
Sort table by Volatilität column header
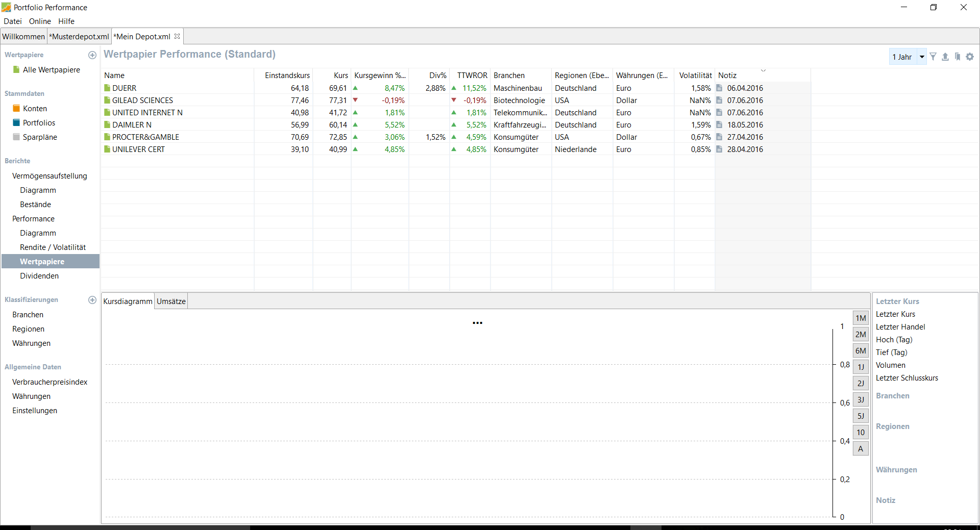point(695,75)
